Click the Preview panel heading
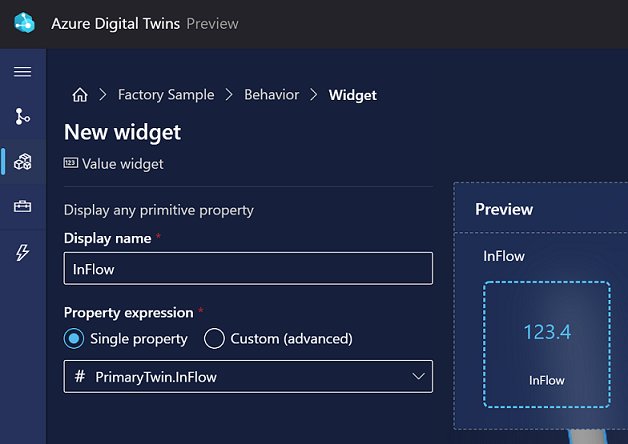This screenshot has height=444, width=628. [x=504, y=209]
